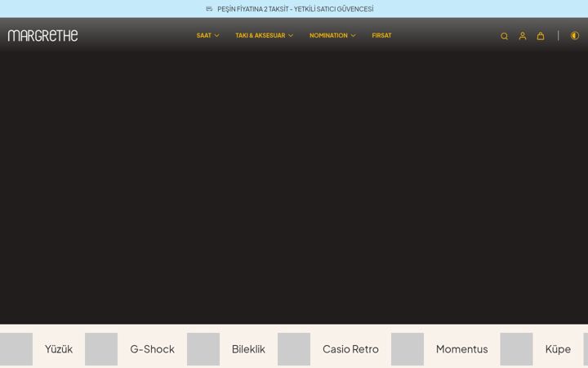Expand the NOMINATION dropdown menu
The height and width of the screenshot is (368, 588).
click(x=332, y=35)
